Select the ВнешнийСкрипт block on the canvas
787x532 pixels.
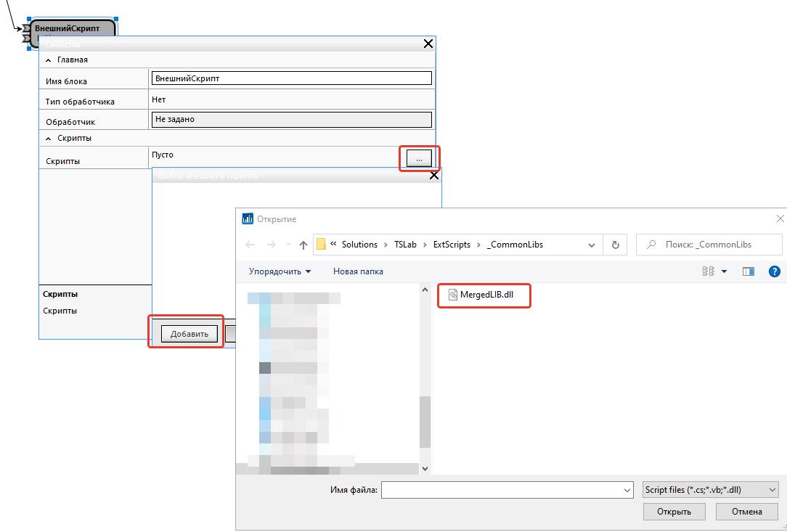(x=73, y=28)
